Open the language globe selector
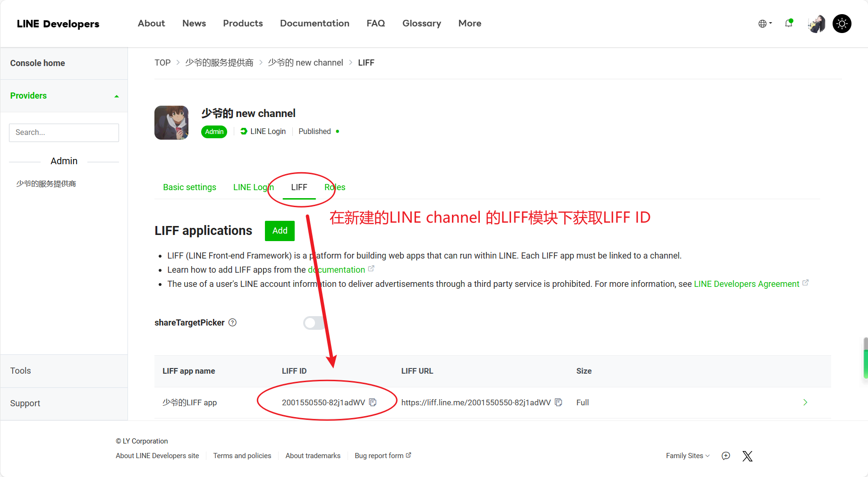The height and width of the screenshot is (477, 868). (765, 24)
